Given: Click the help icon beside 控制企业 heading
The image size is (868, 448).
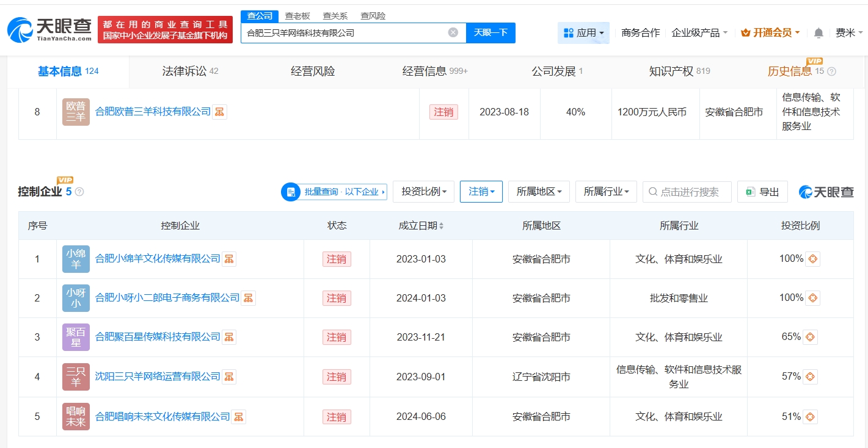Looking at the screenshot, I should tap(79, 192).
